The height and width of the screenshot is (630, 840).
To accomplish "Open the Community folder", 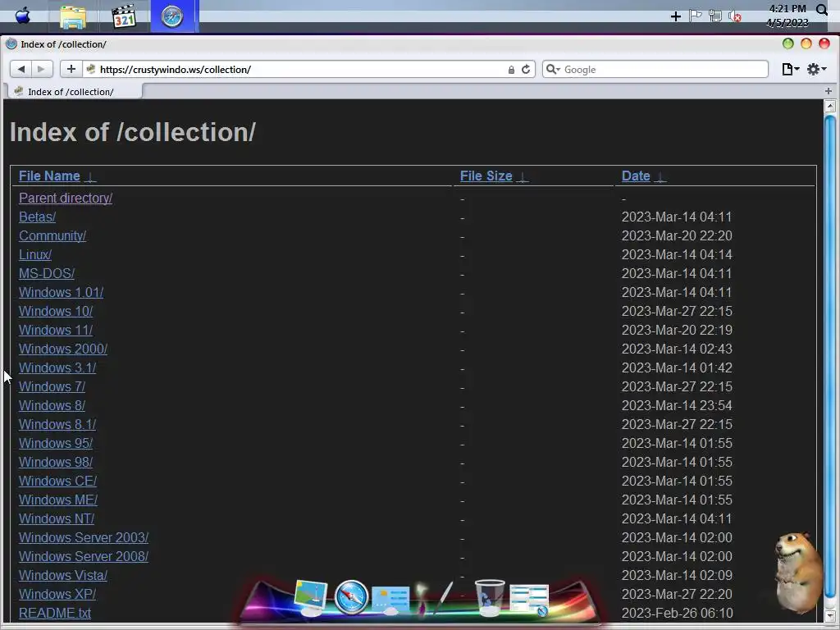I will (x=52, y=235).
